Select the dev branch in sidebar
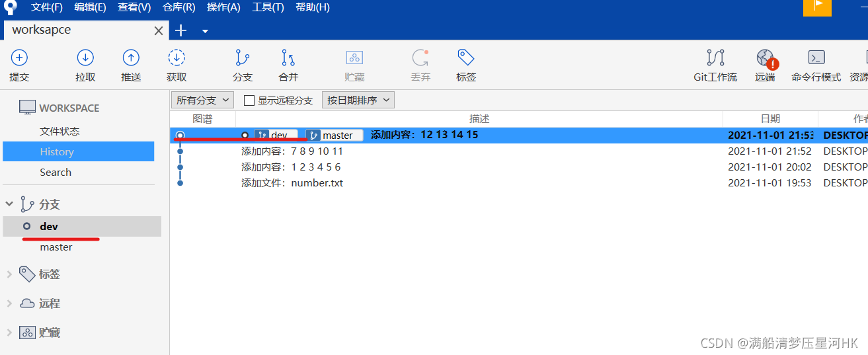868x355 pixels. click(82, 226)
